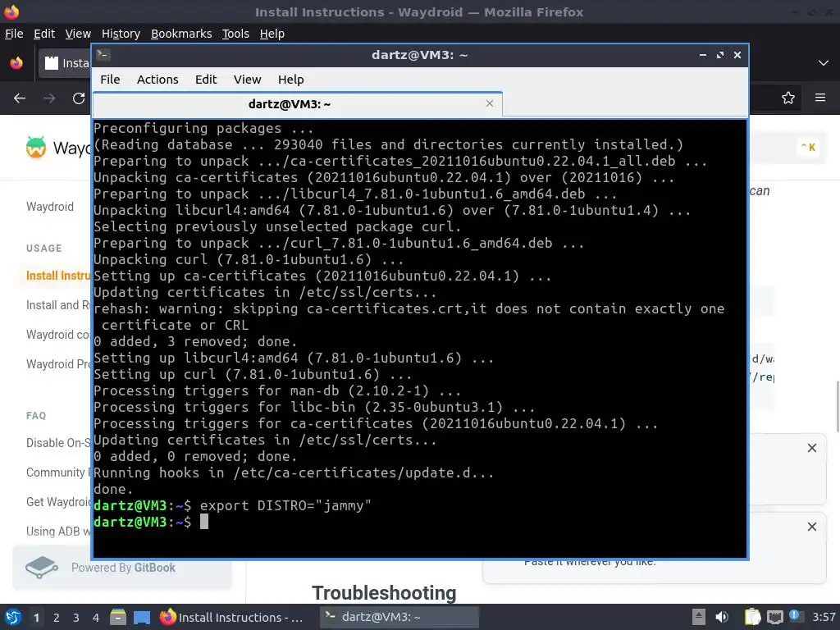This screenshot has width=840, height=630.
Task: Open Firefox Help menu
Action: pyautogui.click(x=272, y=34)
